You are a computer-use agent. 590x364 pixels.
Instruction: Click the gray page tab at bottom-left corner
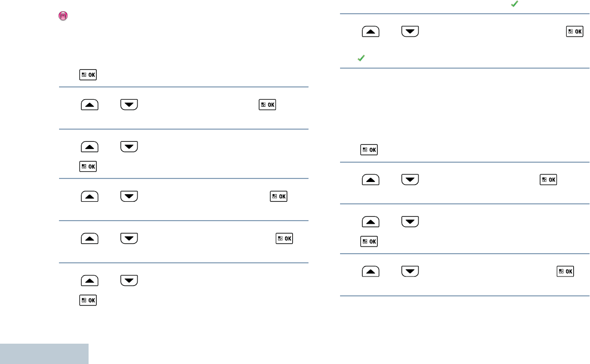coord(44,353)
